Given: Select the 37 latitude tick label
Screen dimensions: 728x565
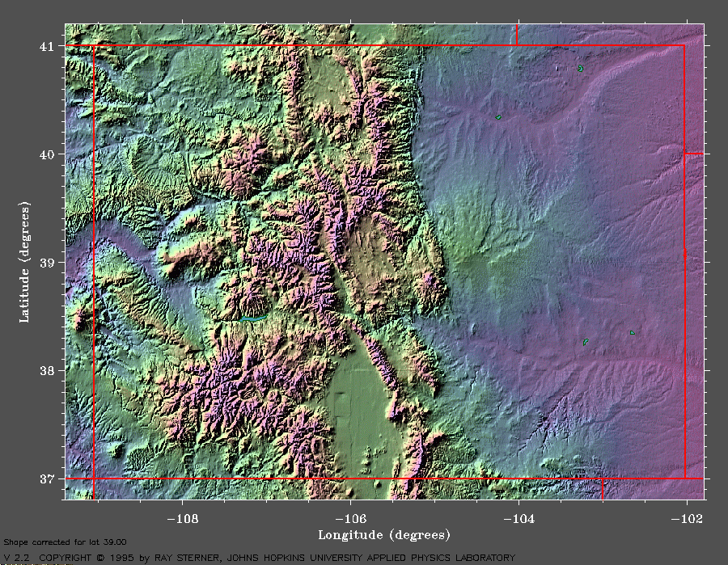Looking at the screenshot, I should click(49, 479).
